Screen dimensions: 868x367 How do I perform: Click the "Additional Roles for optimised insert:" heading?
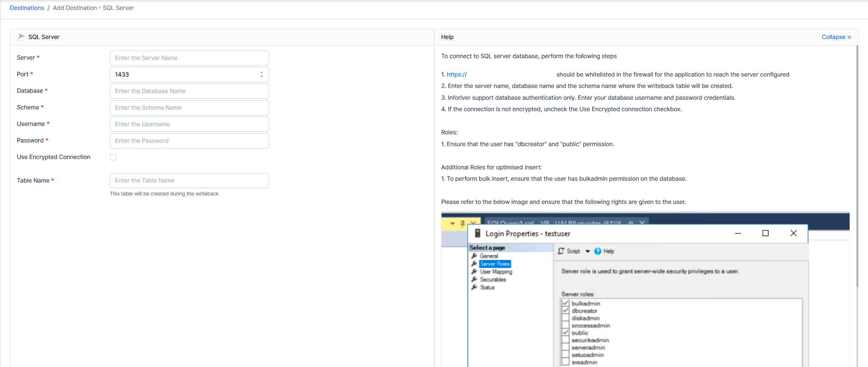click(x=491, y=167)
